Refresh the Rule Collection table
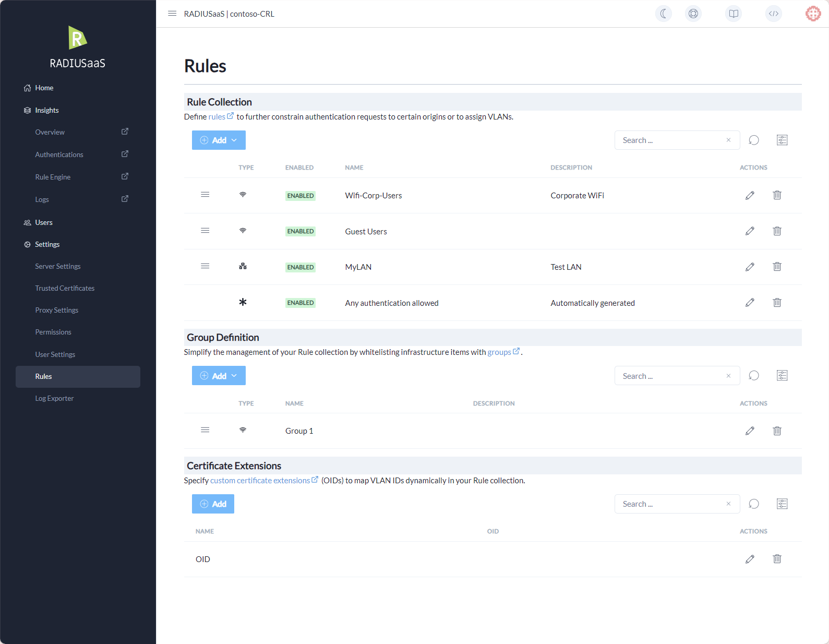Viewport: 829px width, 644px height. [753, 140]
